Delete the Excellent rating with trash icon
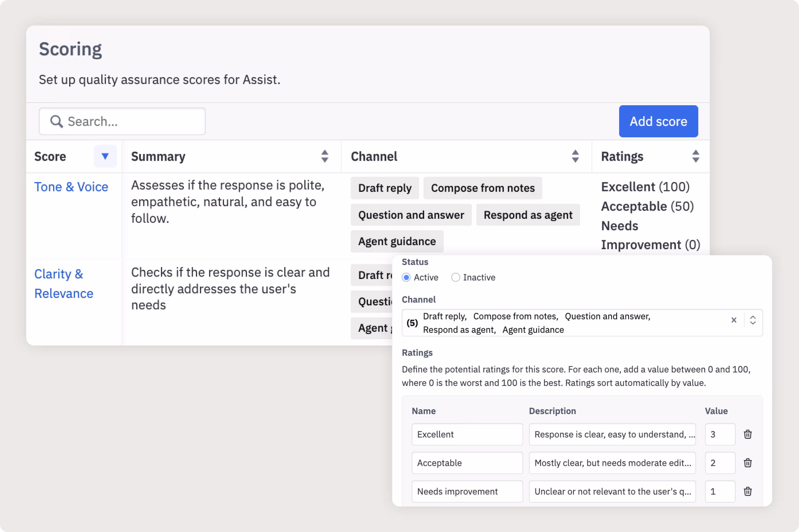The height and width of the screenshot is (532, 799). pos(748,434)
